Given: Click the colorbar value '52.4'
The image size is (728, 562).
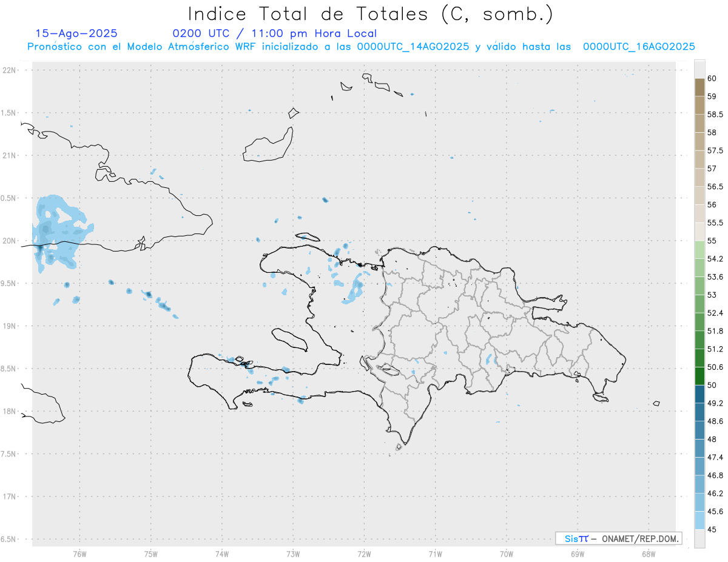Looking at the screenshot, I should tap(715, 313).
